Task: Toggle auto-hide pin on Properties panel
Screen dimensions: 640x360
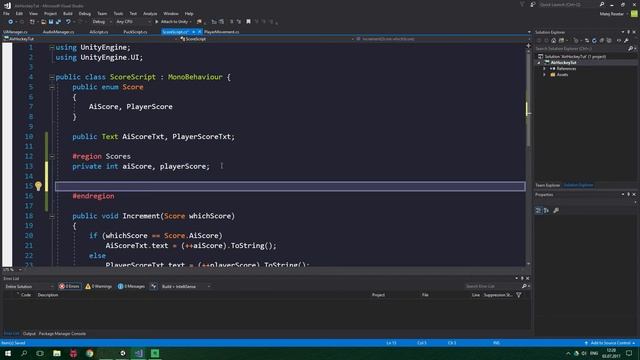Action: coord(629,195)
